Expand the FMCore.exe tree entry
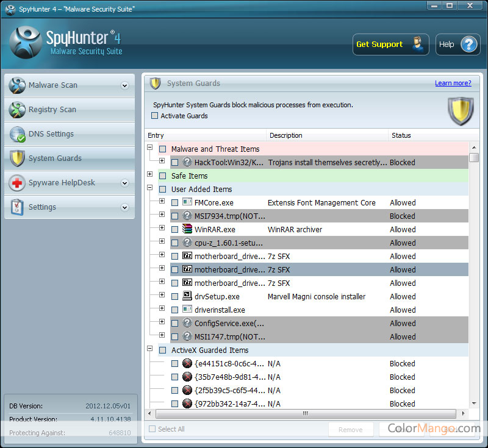The height and width of the screenshot is (448, 488). (x=162, y=201)
